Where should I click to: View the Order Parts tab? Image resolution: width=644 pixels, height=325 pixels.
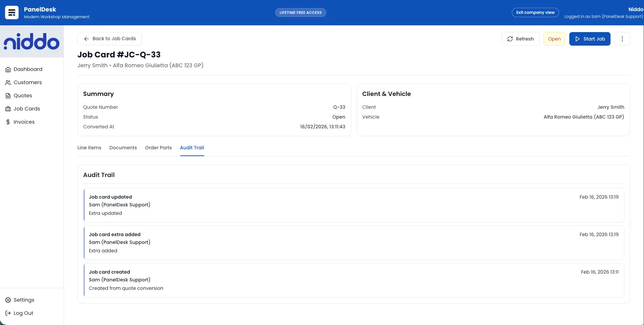click(158, 148)
